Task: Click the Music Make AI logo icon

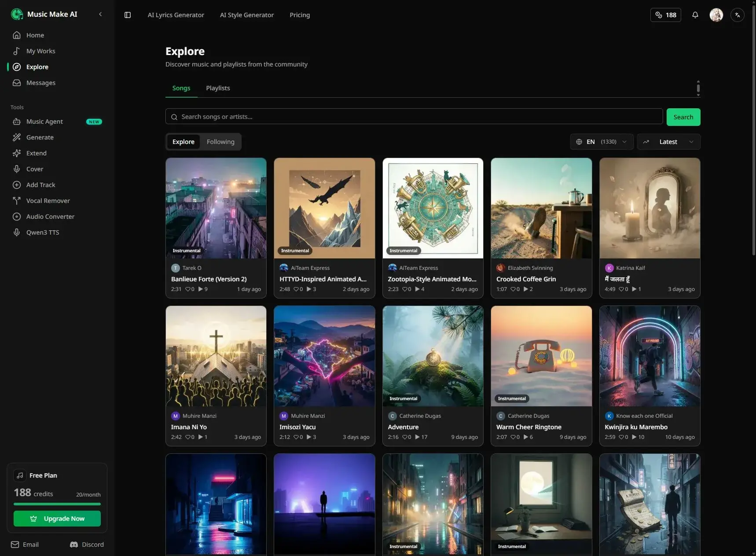Action: coord(17,14)
